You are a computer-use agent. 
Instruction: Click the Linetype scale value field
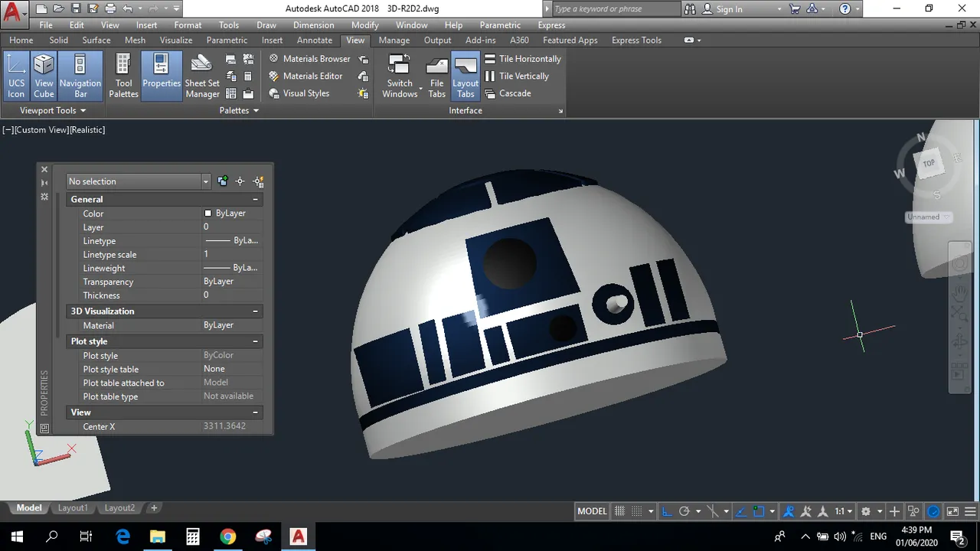232,254
